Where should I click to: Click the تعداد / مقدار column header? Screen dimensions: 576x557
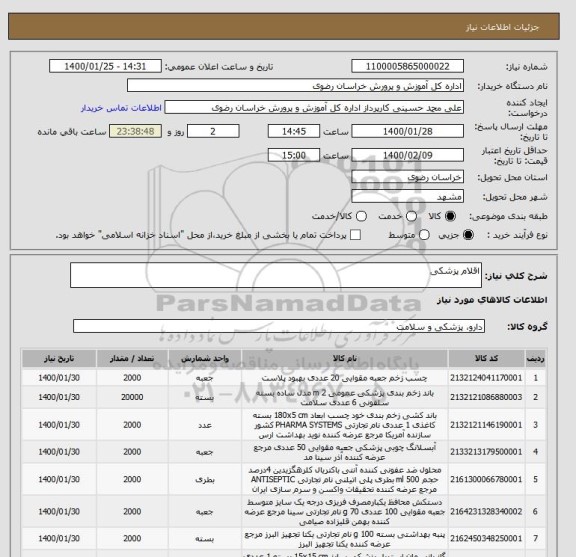pos(132,359)
